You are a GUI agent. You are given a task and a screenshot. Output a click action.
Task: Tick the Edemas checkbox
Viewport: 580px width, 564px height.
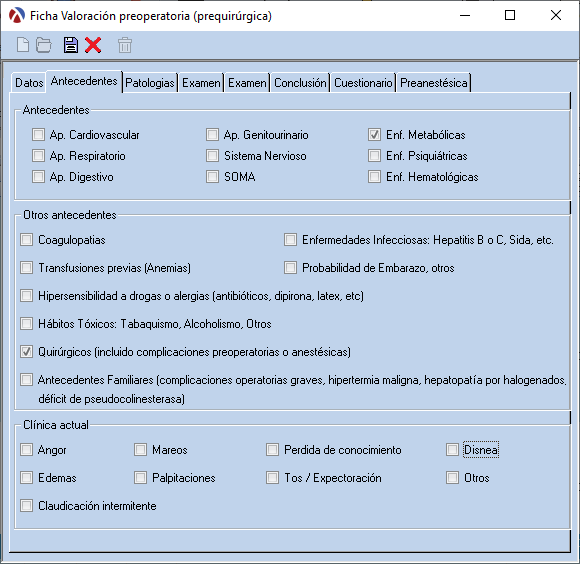pyautogui.click(x=27, y=478)
